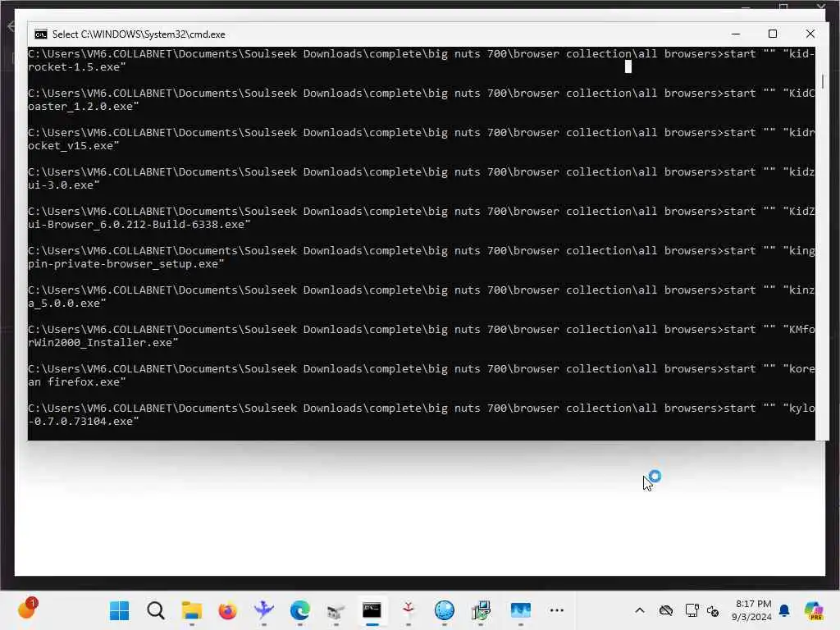The height and width of the screenshot is (630, 840).
Task: Open the network display tray icon
Action: click(692, 610)
